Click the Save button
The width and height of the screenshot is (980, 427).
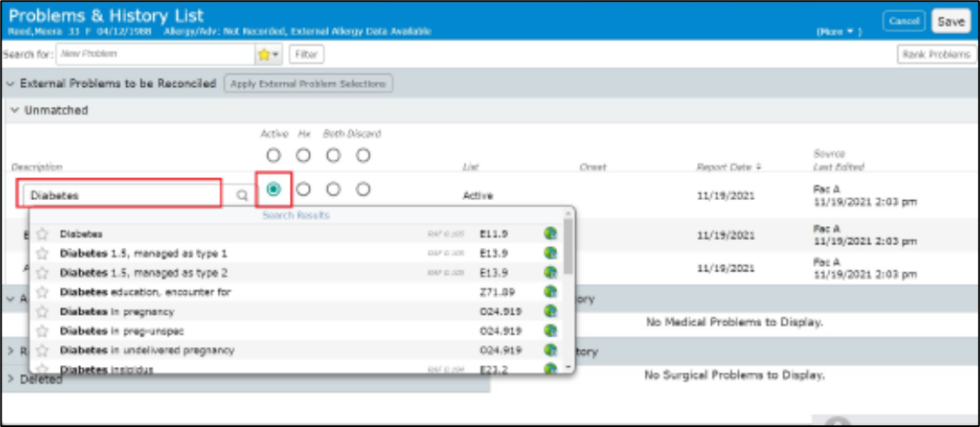(x=950, y=21)
